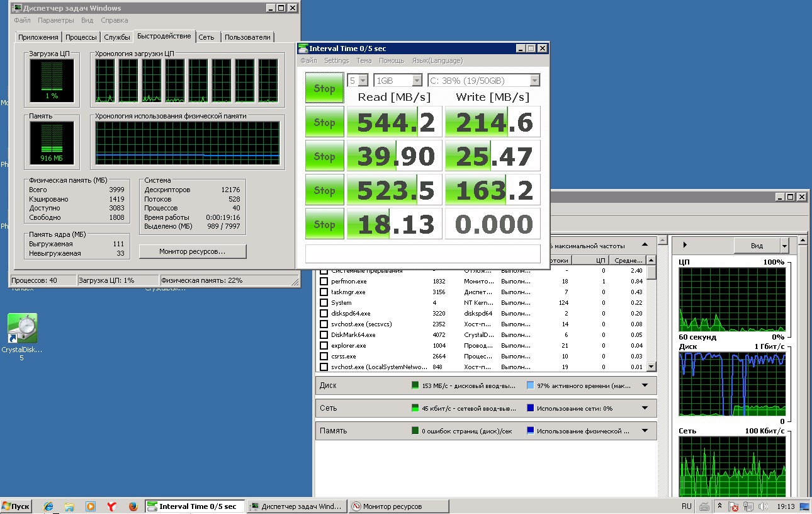
Task: Click the empty CrystalDiskMark comment field
Action: [422, 253]
